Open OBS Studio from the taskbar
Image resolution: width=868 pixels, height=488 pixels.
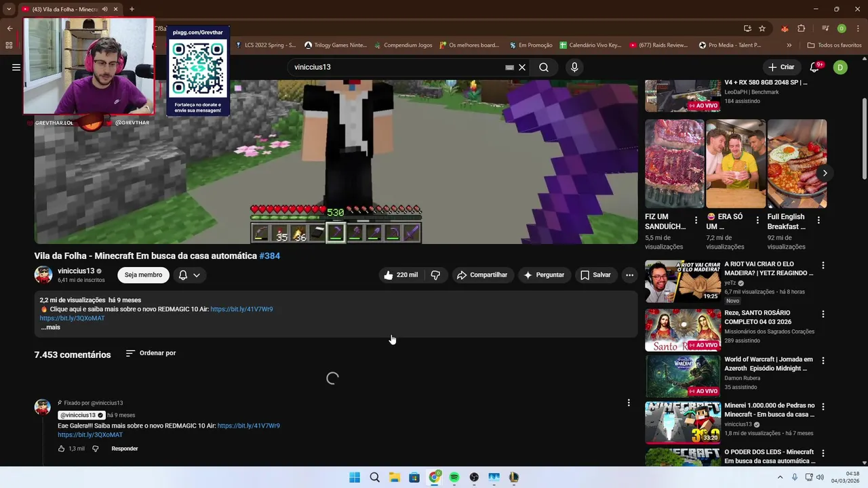[x=474, y=477]
